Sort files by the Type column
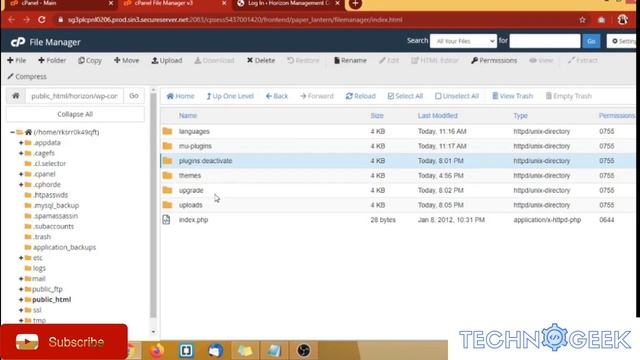The height and width of the screenshot is (360, 640). [x=520, y=116]
